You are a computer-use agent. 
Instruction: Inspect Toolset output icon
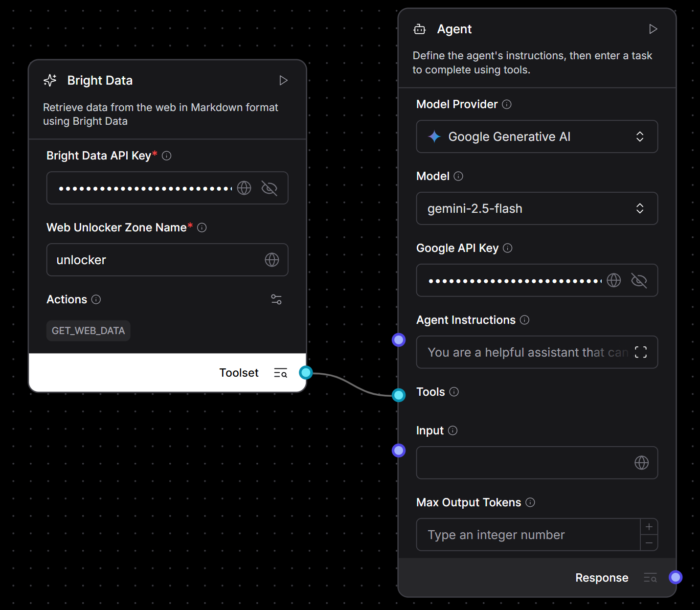(x=280, y=373)
